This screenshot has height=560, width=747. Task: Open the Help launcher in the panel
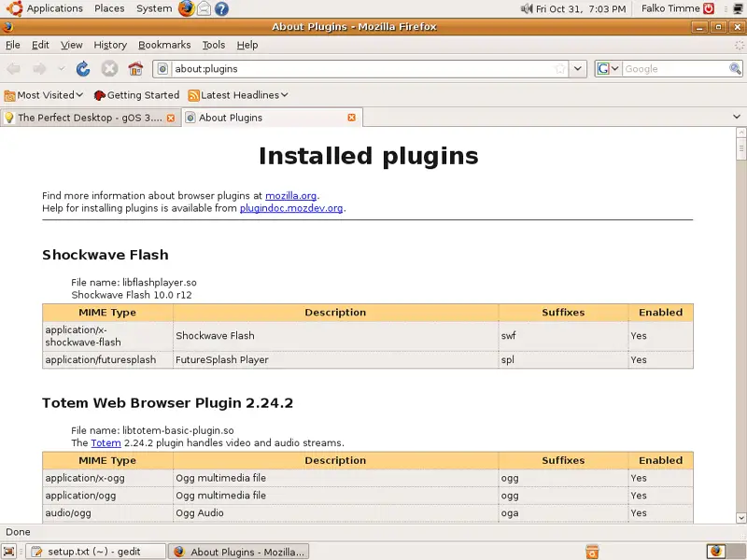click(x=221, y=8)
